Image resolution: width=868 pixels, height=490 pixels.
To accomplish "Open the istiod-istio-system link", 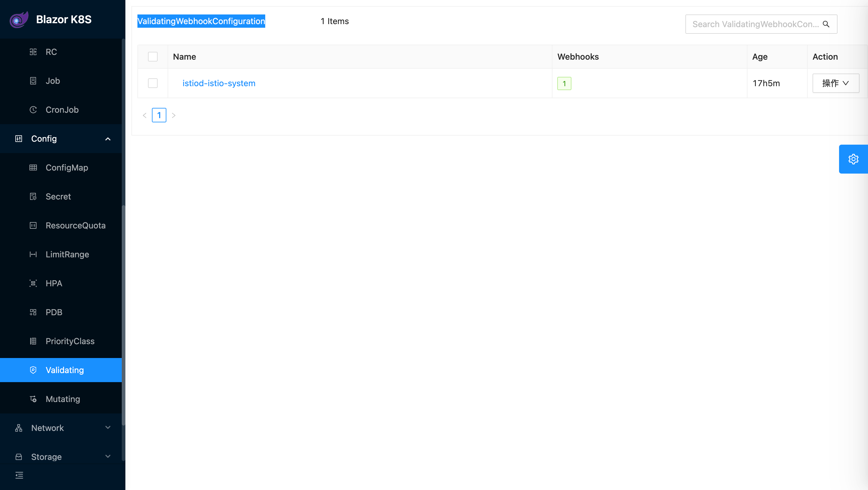I will click(x=219, y=83).
